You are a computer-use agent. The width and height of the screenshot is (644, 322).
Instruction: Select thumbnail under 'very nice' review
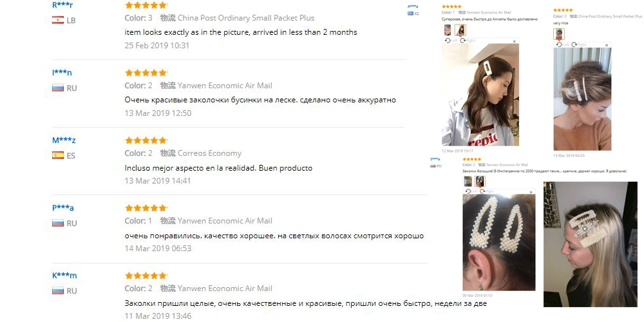point(559,33)
